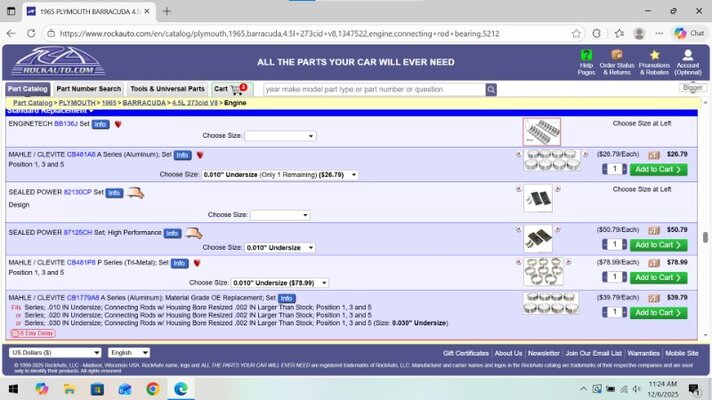This screenshot has height=400, width=712.
Task: Click the BARRACUDA breadcrumb link
Action: [144, 103]
